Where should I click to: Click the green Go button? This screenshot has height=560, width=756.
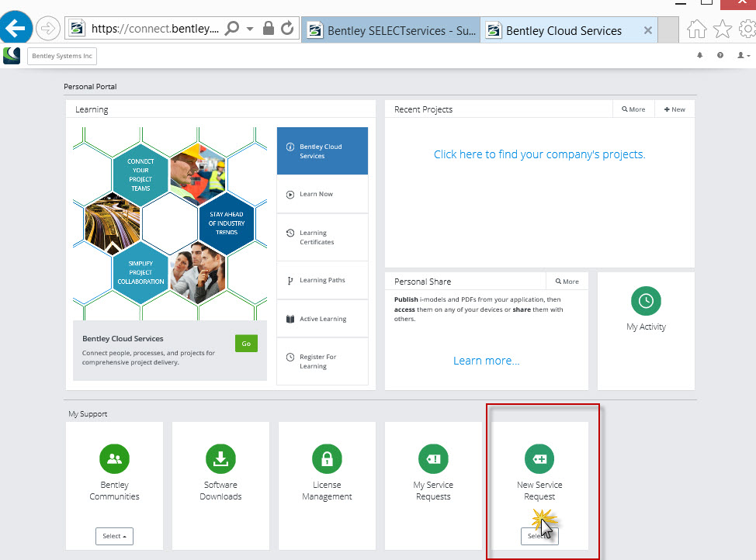point(246,344)
